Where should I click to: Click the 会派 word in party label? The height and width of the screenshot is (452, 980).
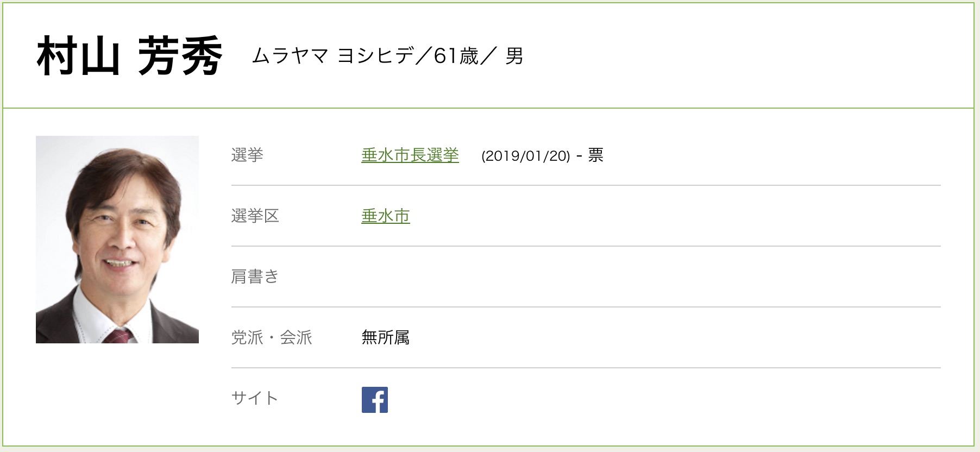coord(296,338)
